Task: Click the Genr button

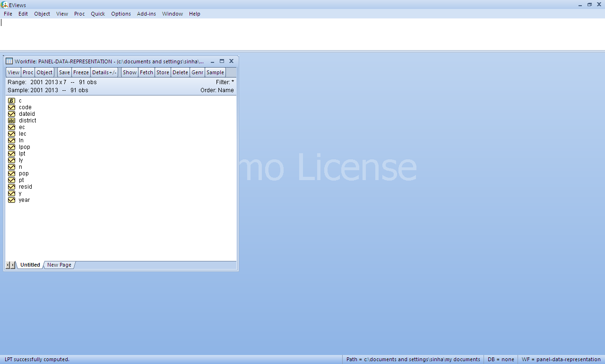Action: [198, 72]
